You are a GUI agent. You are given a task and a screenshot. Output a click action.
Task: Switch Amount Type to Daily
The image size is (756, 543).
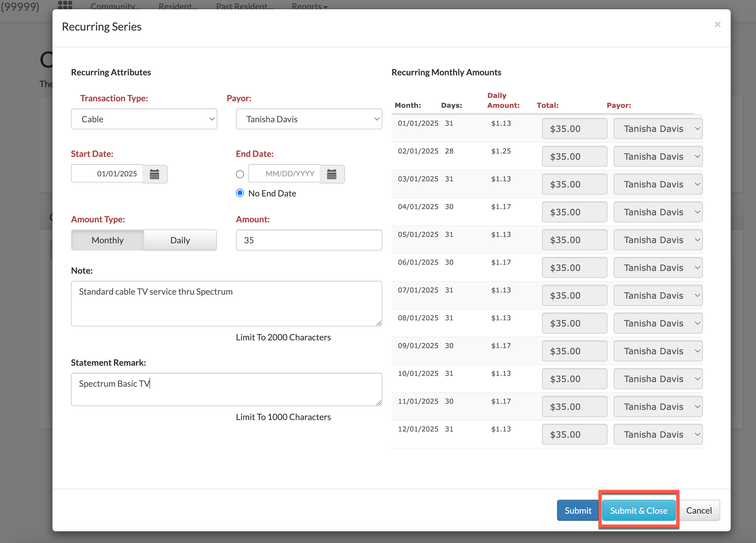pos(180,240)
